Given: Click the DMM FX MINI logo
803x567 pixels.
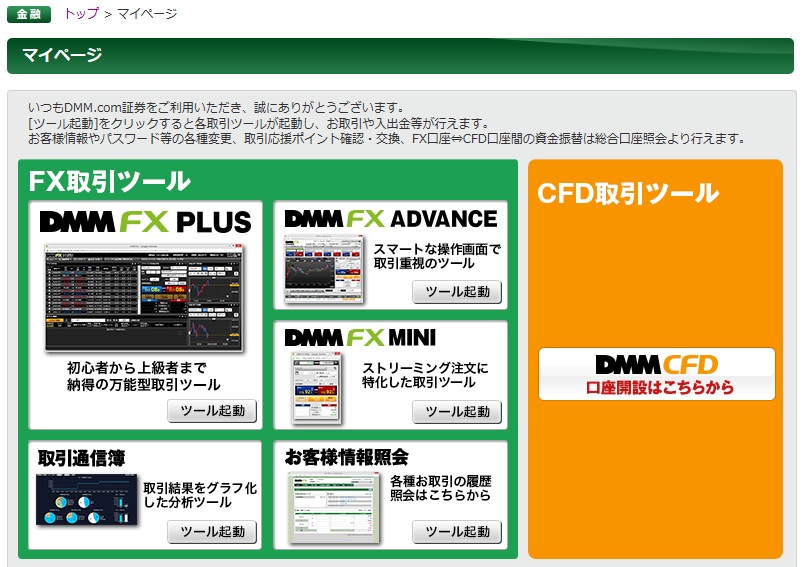Looking at the screenshot, I should pos(360,338).
